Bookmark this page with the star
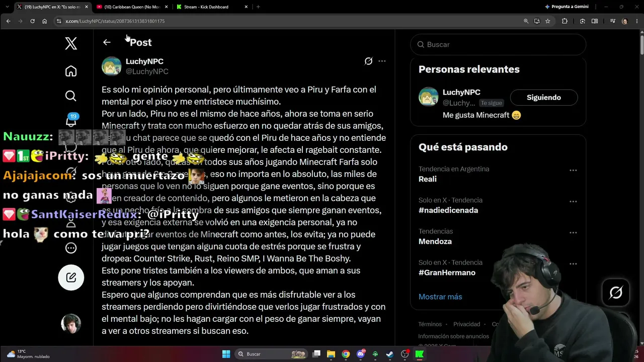 548,21
